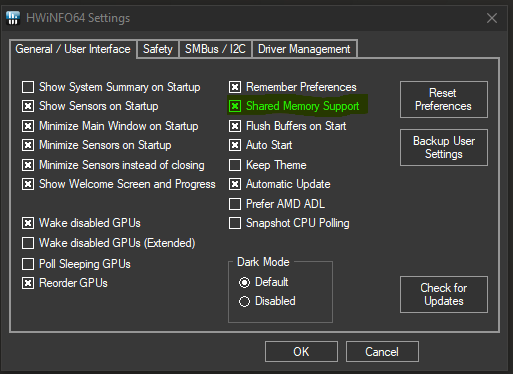
Task: Toggle Minimize Main Window on Startup
Action: click(x=28, y=126)
